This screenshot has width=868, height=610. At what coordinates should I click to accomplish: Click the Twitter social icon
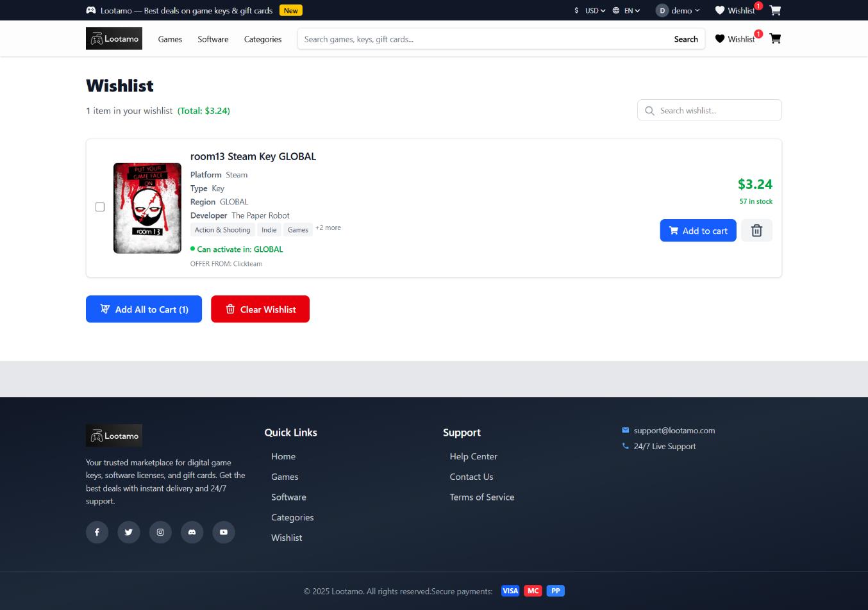128,532
